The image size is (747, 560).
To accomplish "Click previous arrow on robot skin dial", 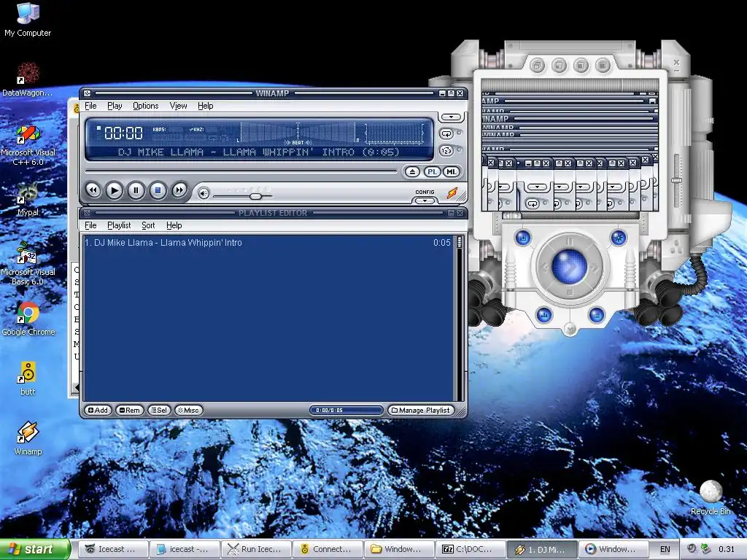I will pos(544,268).
